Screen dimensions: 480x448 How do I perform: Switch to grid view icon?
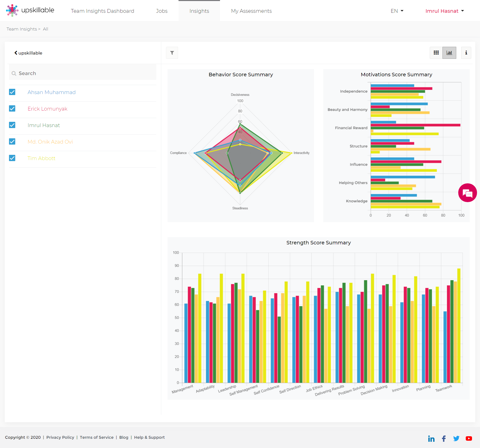436,53
